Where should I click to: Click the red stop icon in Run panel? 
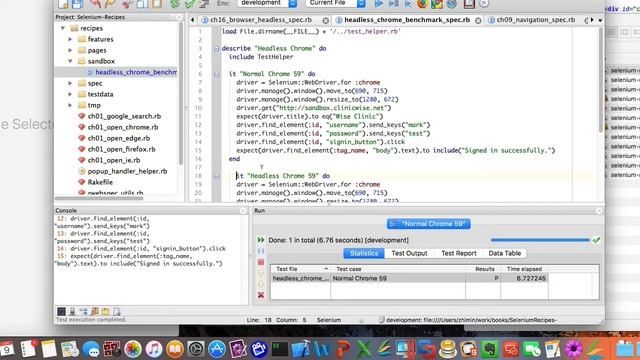(x=261, y=262)
